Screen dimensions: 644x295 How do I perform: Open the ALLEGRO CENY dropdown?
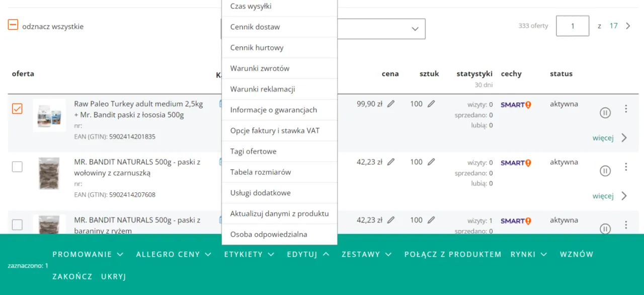point(174,254)
